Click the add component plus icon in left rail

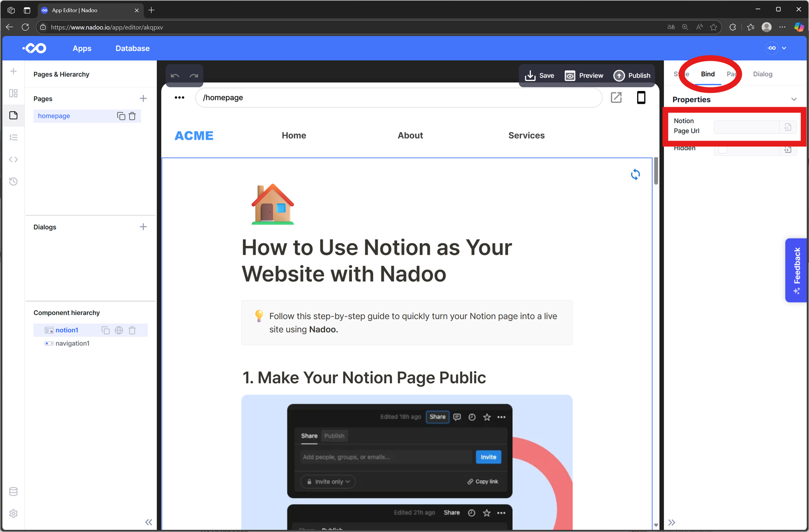[x=13, y=71]
